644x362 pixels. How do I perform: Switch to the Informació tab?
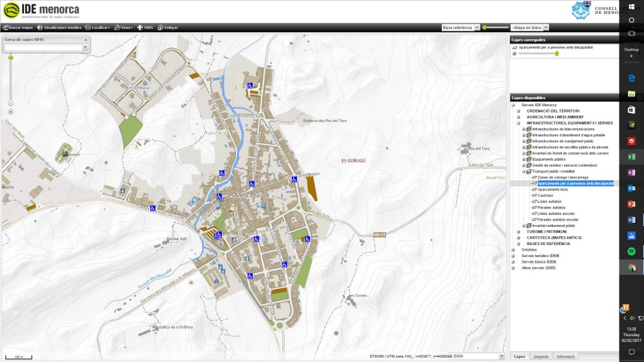pos(565,357)
